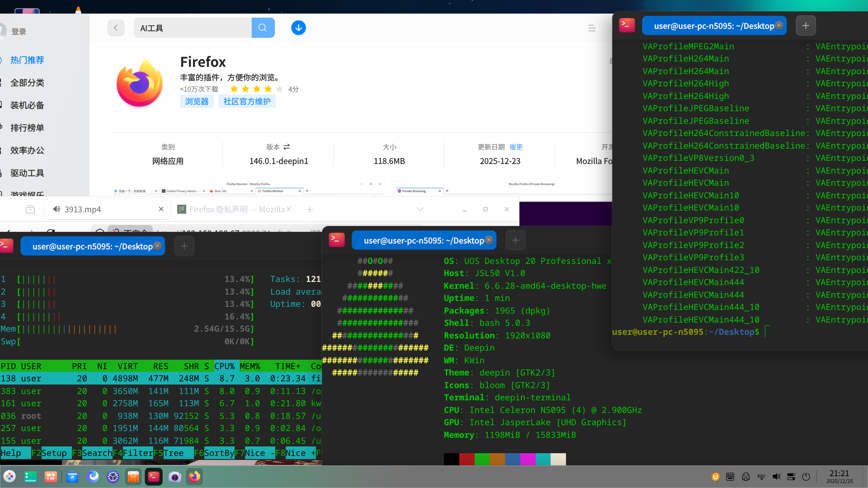Open the screenshot camera tool from the dock
This screenshot has height=488, width=868.
[175, 476]
